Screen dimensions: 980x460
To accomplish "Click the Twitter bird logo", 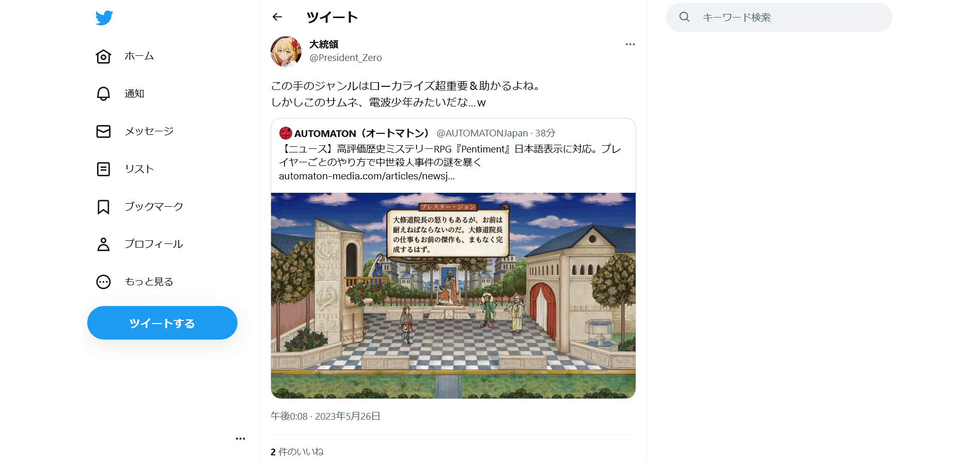I will (x=104, y=18).
